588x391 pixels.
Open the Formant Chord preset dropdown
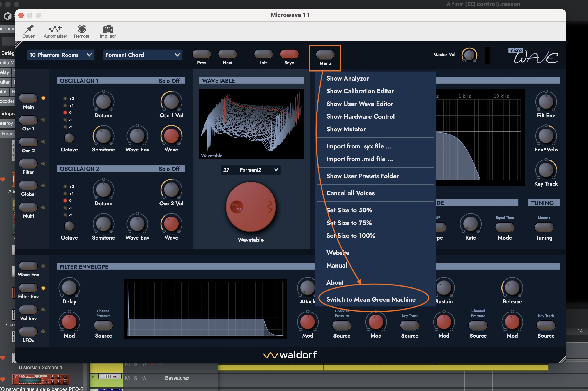[x=142, y=55]
